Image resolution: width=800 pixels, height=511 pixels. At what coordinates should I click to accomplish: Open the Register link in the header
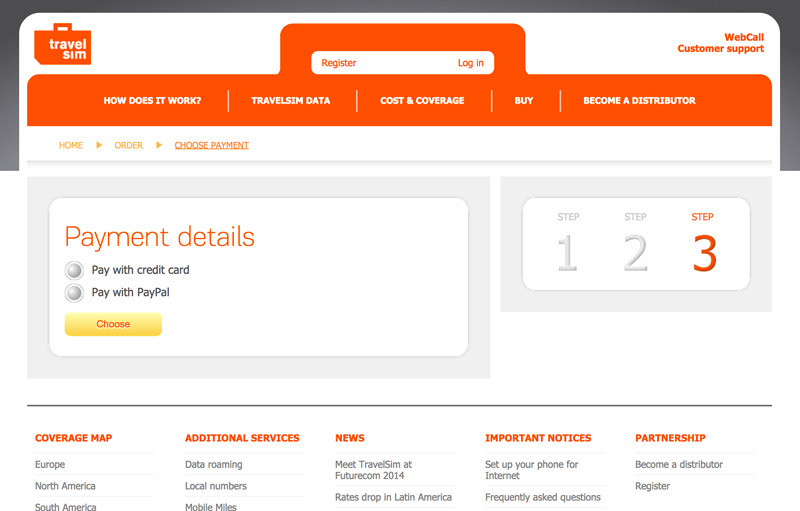pos(339,63)
